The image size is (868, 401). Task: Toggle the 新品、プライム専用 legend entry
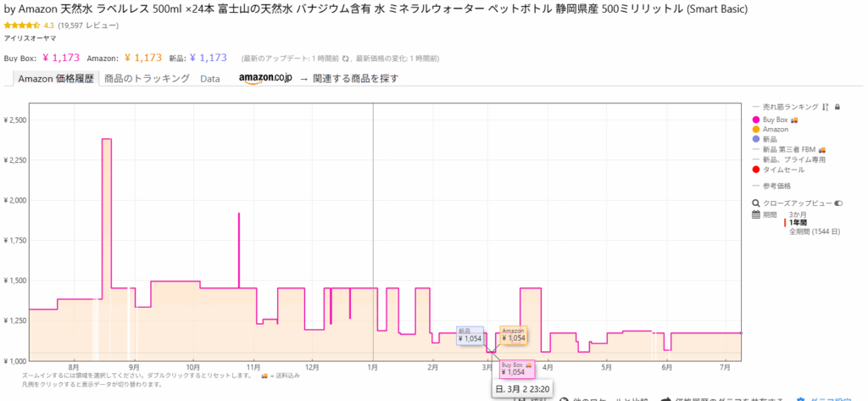pyautogui.click(x=793, y=159)
